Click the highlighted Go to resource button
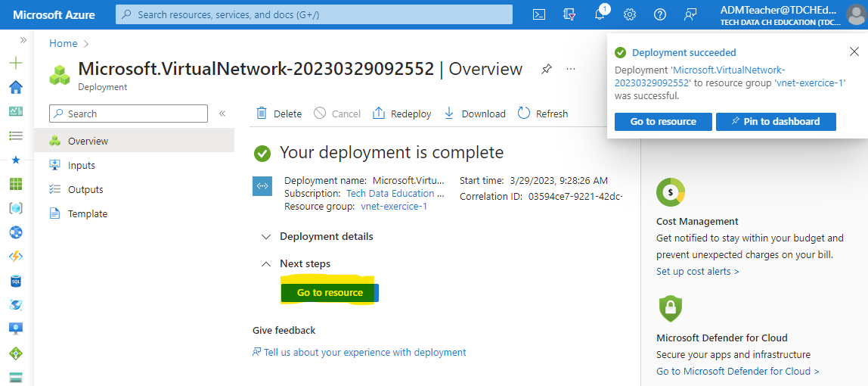 [x=330, y=292]
